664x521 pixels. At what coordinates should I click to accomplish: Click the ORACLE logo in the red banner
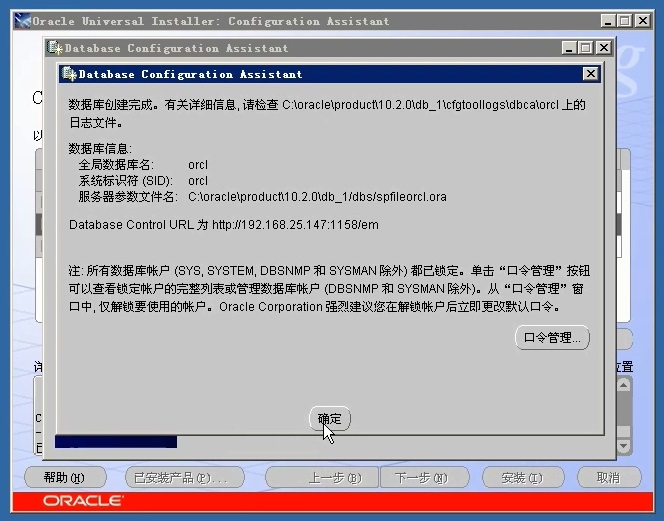pyautogui.click(x=83, y=501)
